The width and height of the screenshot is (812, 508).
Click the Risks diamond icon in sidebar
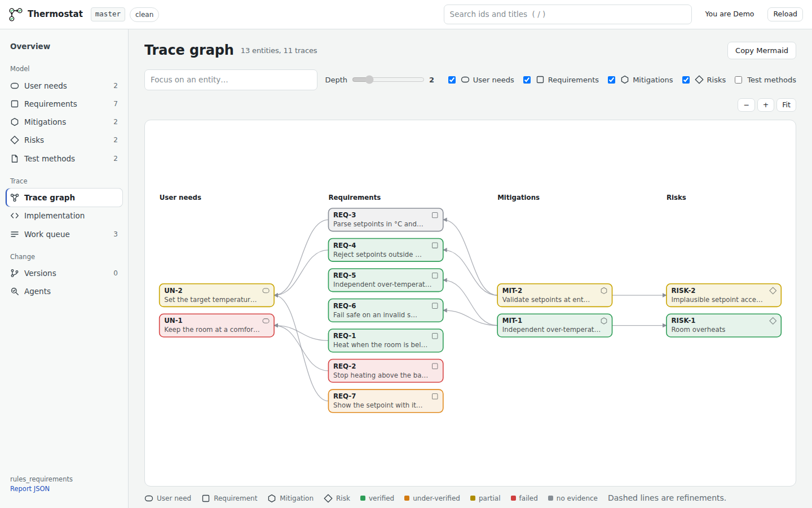click(x=15, y=140)
